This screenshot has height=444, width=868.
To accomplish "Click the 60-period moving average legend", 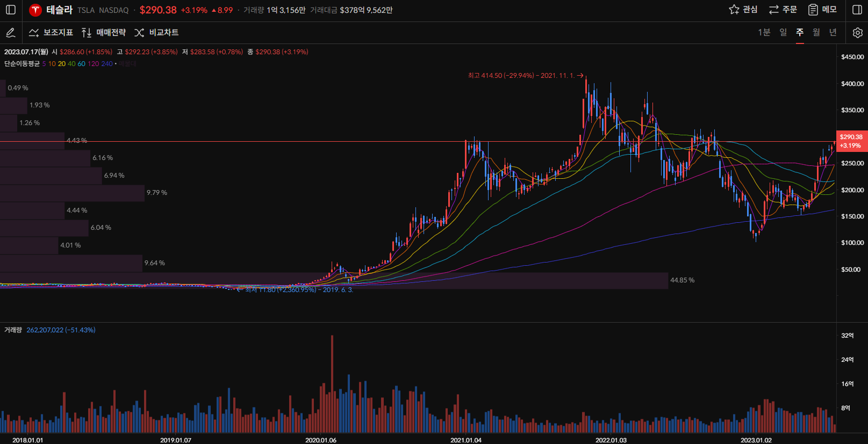I will click(81, 64).
